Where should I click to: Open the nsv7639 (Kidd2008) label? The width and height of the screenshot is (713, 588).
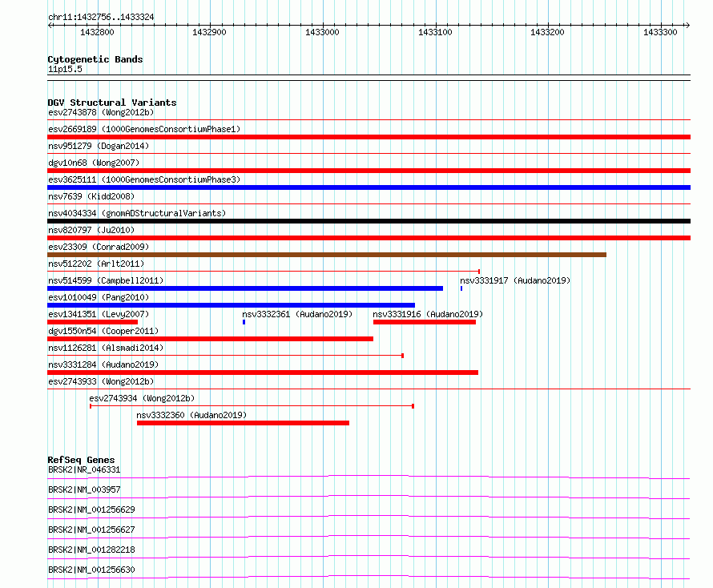coord(91,196)
